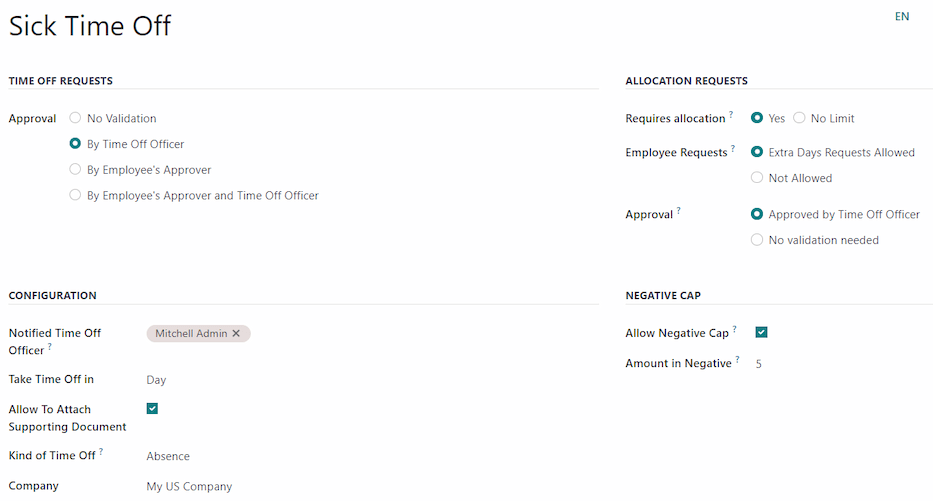This screenshot has height=501, width=933.
Task: Click the help icon beside Employee Requests
Action: tap(733, 149)
